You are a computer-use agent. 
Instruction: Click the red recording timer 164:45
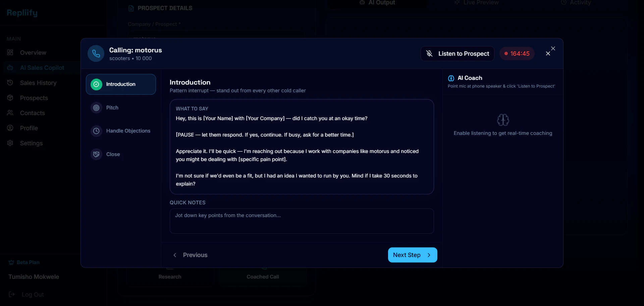click(x=517, y=54)
